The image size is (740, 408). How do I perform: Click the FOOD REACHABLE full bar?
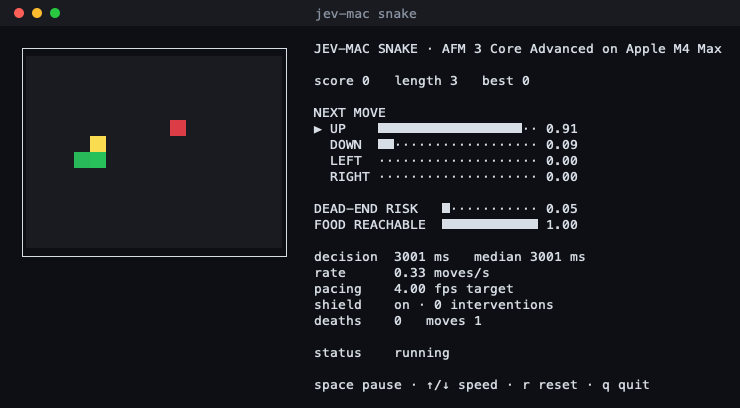[x=490, y=224]
